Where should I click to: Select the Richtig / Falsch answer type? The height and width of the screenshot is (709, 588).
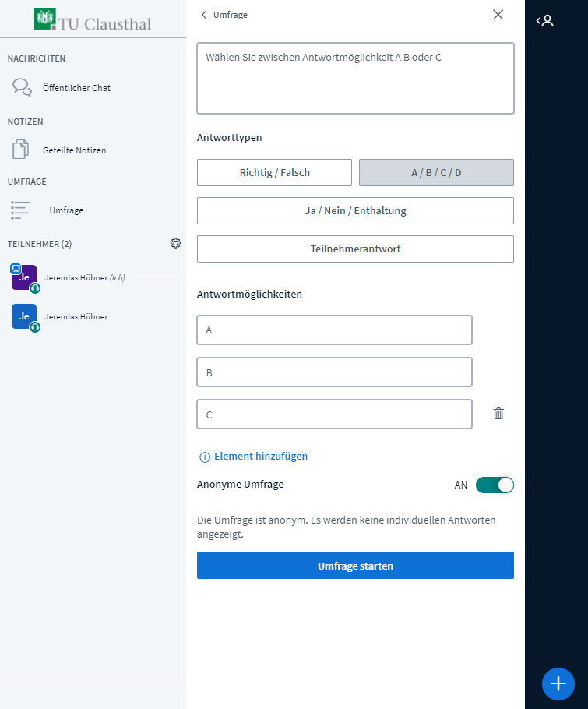coord(274,172)
